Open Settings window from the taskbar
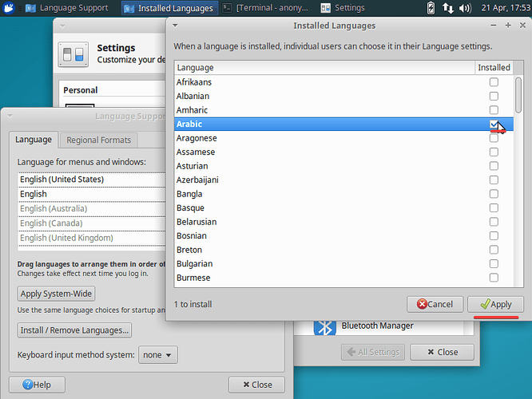The image size is (532, 399). click(343, 8)
